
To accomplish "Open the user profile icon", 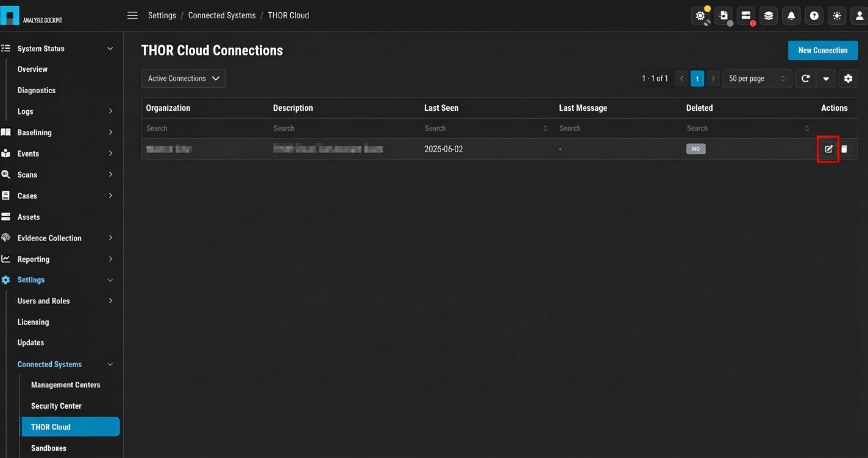I will click(860, 16).
